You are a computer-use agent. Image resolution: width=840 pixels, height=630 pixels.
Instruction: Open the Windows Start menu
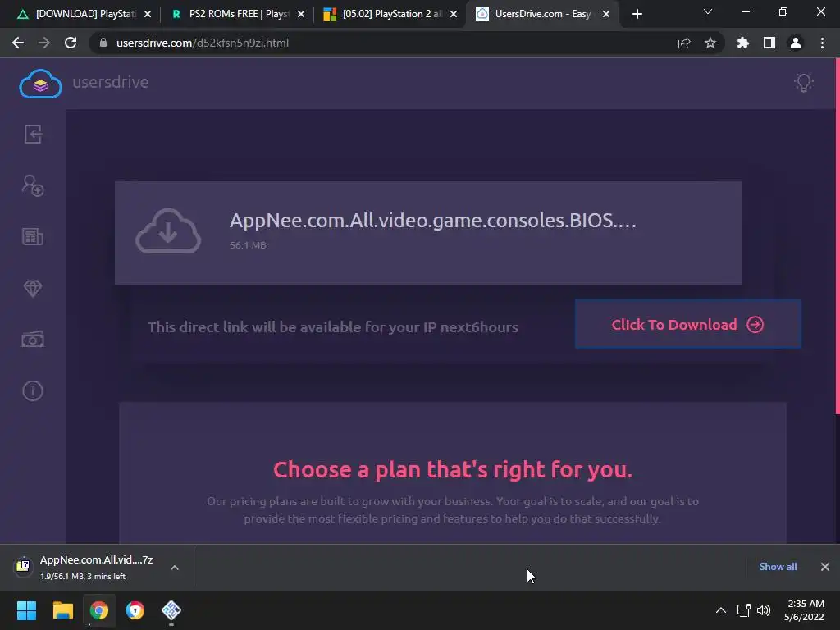(27, 610)
